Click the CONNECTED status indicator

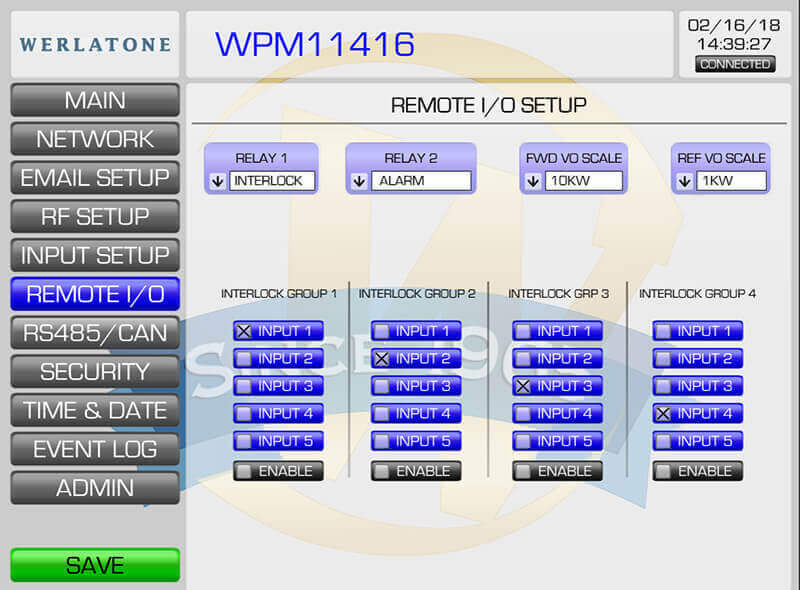pyautogui.click(x=735, y=64)
